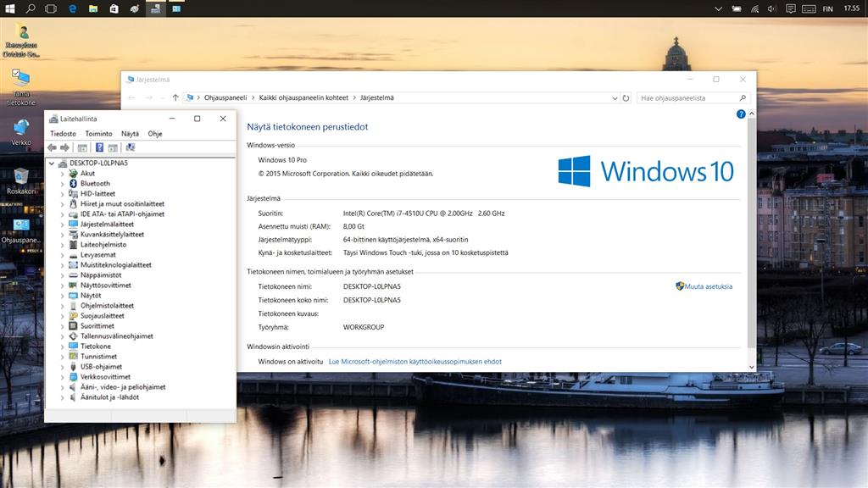Screen dimensions: 868x488
Task: Expand the Tunnistimet node
Action: pyautogui.click(x=62, y=357)
